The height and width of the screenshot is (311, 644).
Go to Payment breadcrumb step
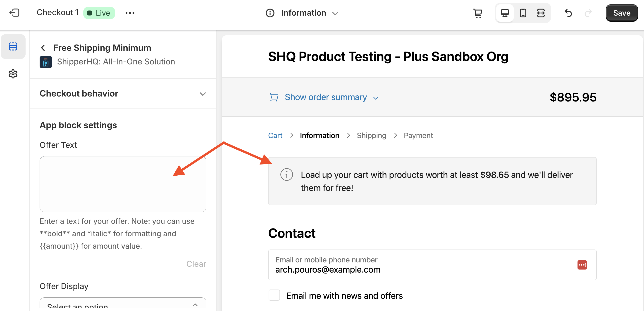[418, 135]
